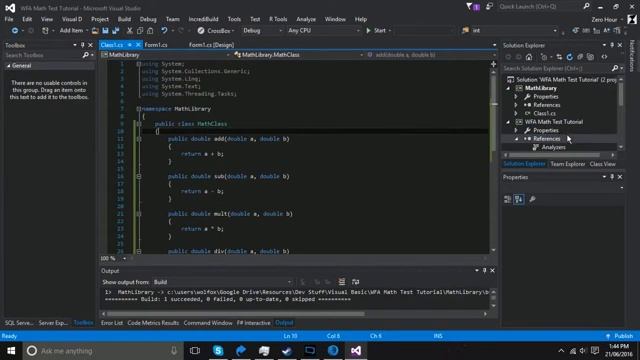The image size is (640, 360).
Task: Switch to the Form1.cs [Design] tab
Action: point(211,45)
